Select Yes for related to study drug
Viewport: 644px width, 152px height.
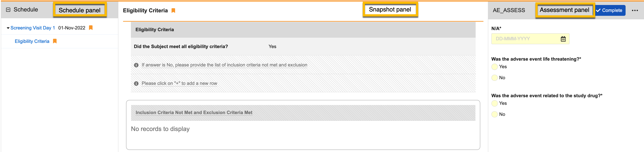coord(494,103)
